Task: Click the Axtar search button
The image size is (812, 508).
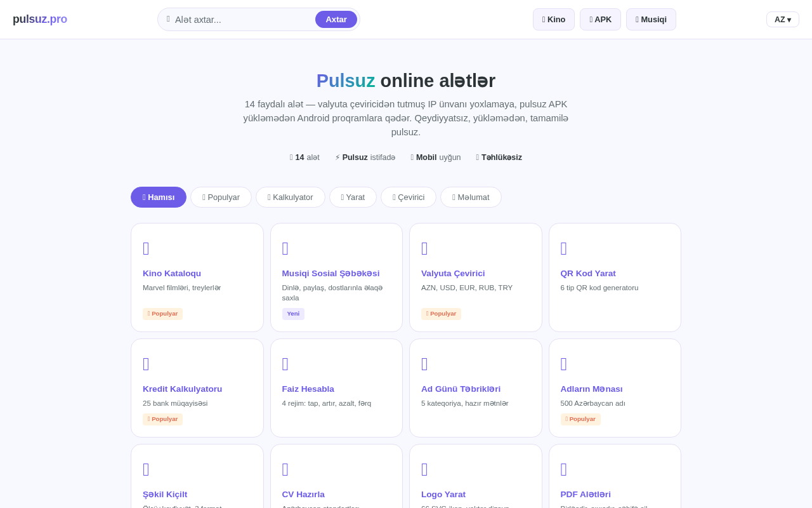Action: tap(336, 20)
